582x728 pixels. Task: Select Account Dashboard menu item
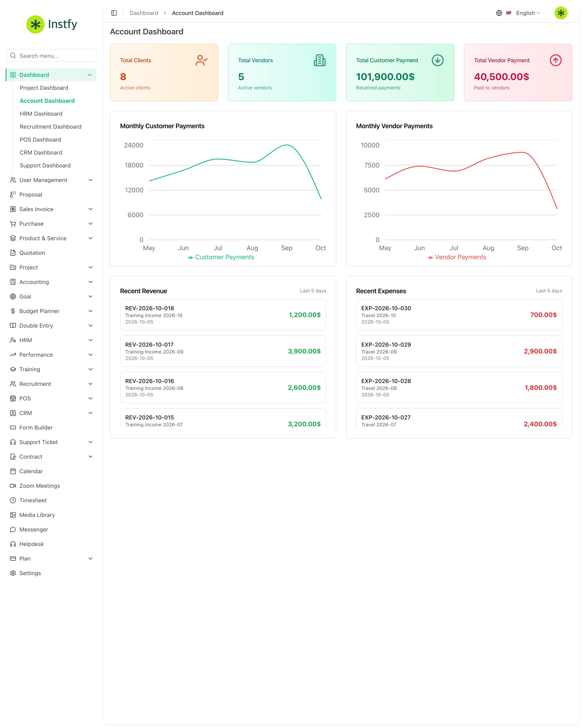pyautogui.click(x=47, y=101)
